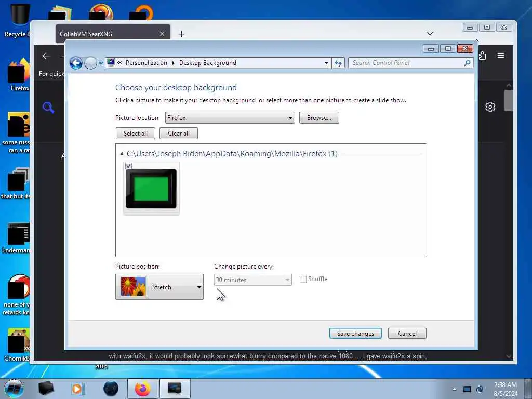The image size is (532, 399).
Task: Click the Control Panel taskbar icon
Action: pyautogui.click(x=175, y=389)
